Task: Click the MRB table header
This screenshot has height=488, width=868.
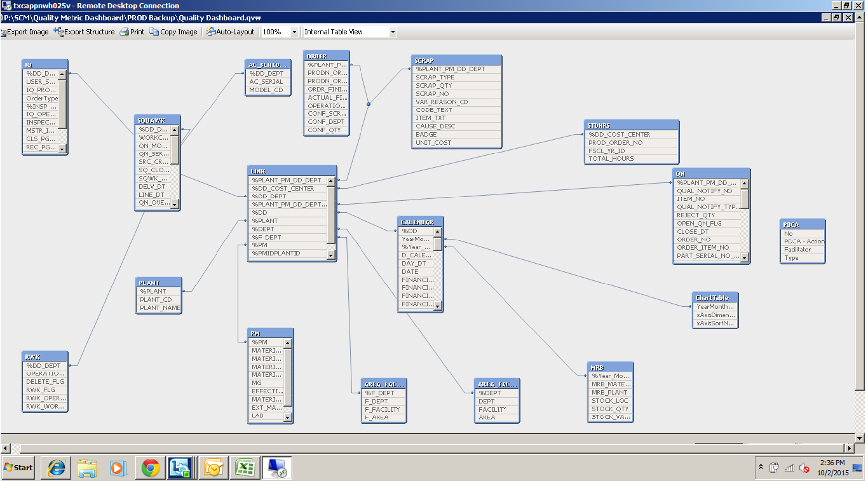Action: click(x=611, y=368)
